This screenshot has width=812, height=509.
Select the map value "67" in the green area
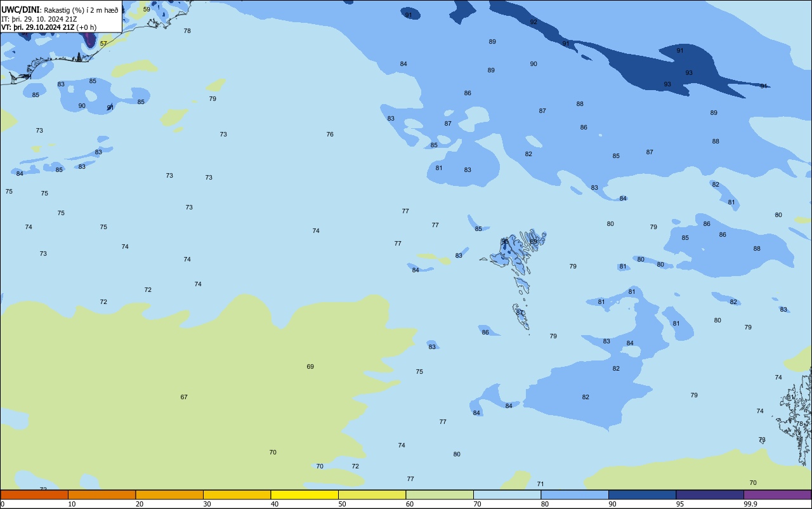(x=184, y=397)
